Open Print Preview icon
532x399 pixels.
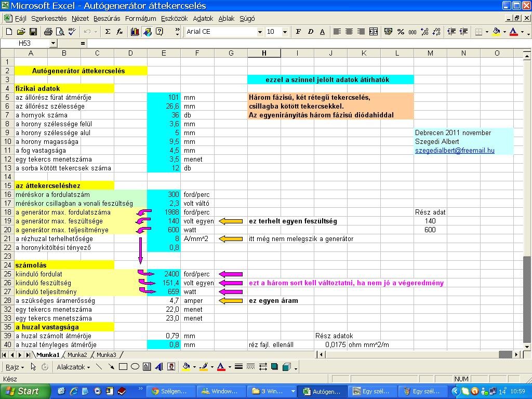(x=60, y=32)
